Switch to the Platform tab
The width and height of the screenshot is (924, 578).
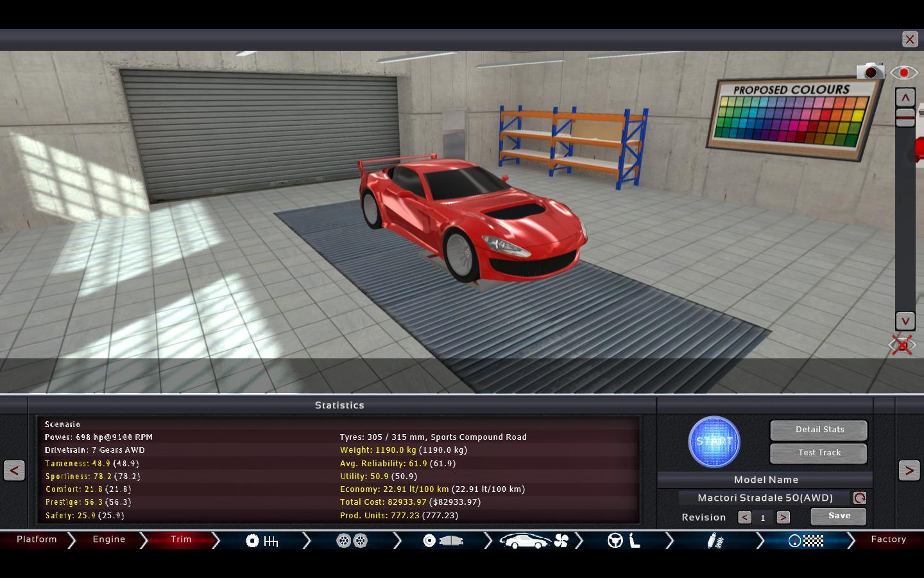pos(37,539)
